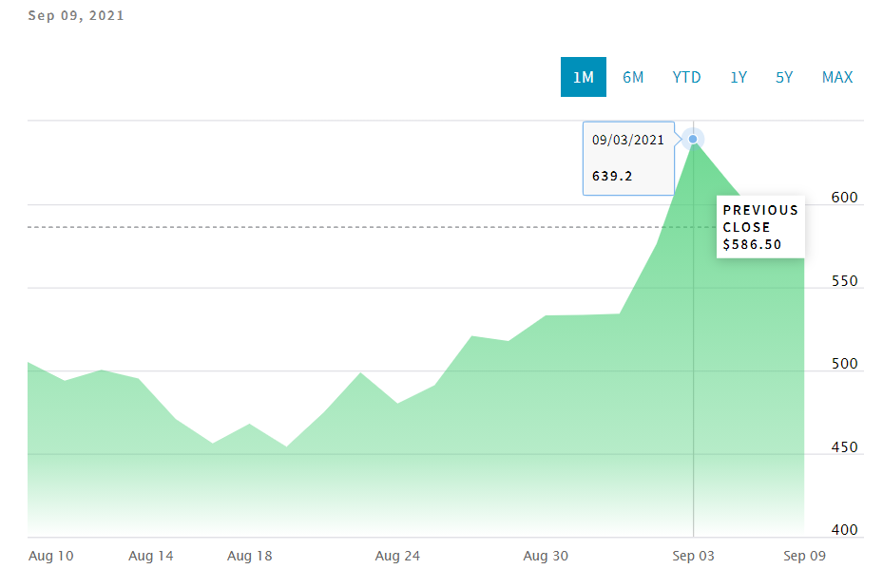Viewport: 883px width, 588px height.
Task: Click the 600 price axis label
Action: (844, 198)
